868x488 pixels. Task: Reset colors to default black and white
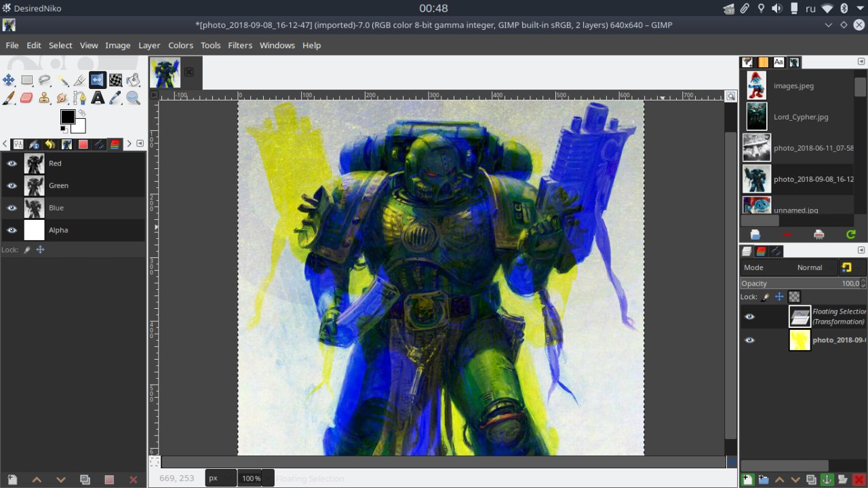coord(64,130)
